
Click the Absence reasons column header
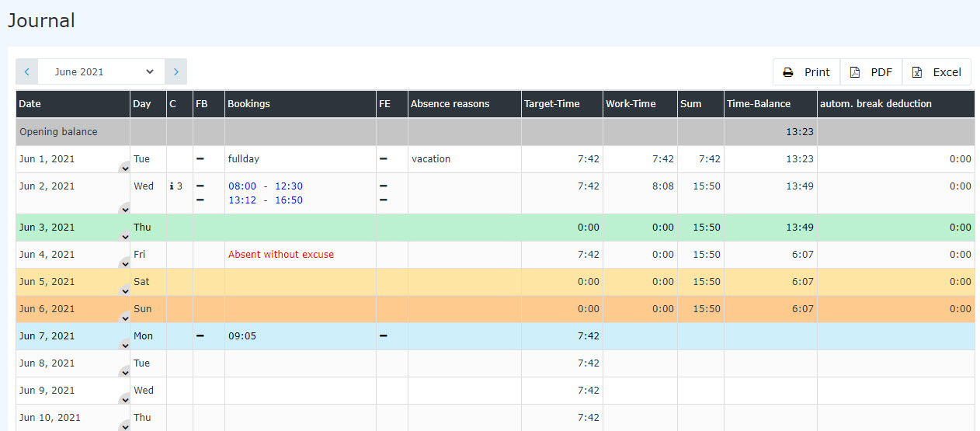pyautogui.click(x=464, y=104)
